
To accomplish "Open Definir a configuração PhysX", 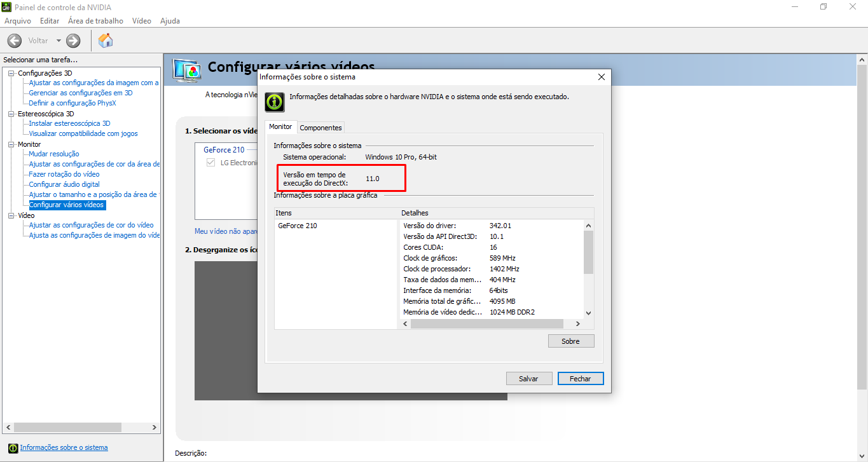I will [x=72, y=103].
